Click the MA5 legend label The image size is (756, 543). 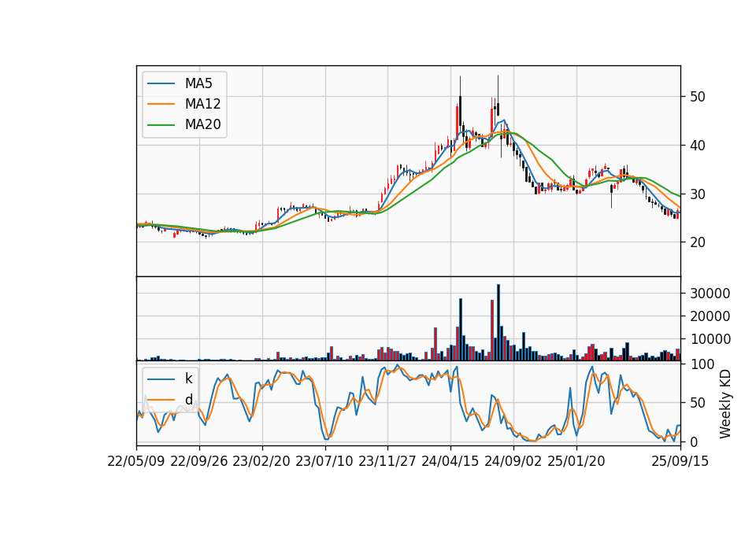(198, 83)
